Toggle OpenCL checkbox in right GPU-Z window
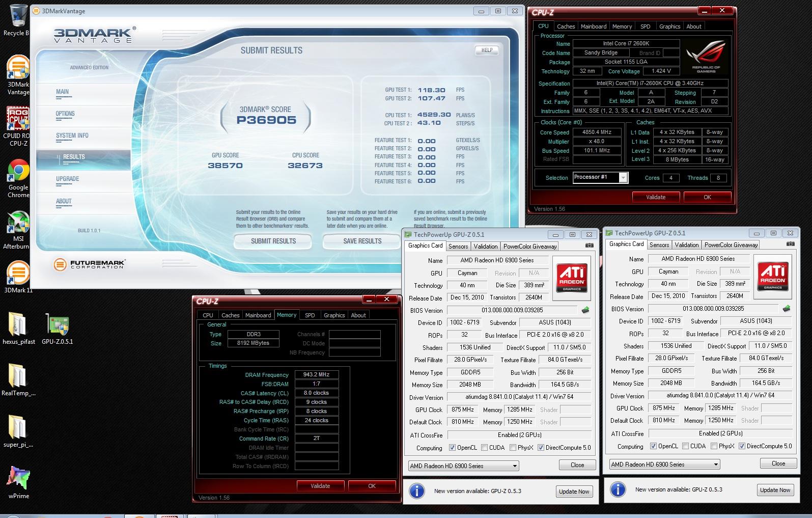812x518 pixels. 653,446
